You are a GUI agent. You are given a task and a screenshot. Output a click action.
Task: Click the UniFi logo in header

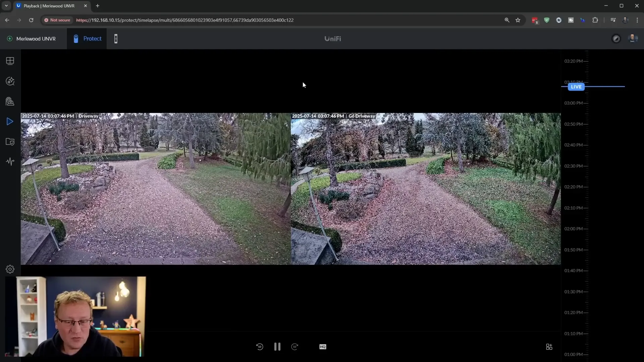333,39
